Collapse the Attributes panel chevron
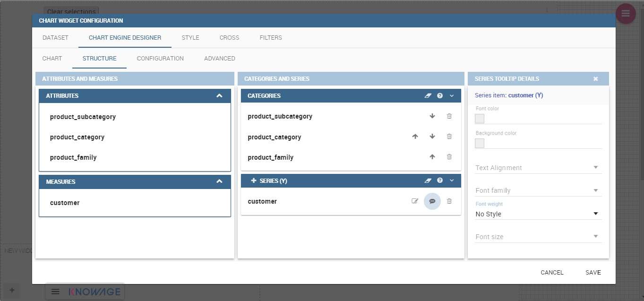Image resolution: width=644 pixels, height=301 pixels. (219, 96)
